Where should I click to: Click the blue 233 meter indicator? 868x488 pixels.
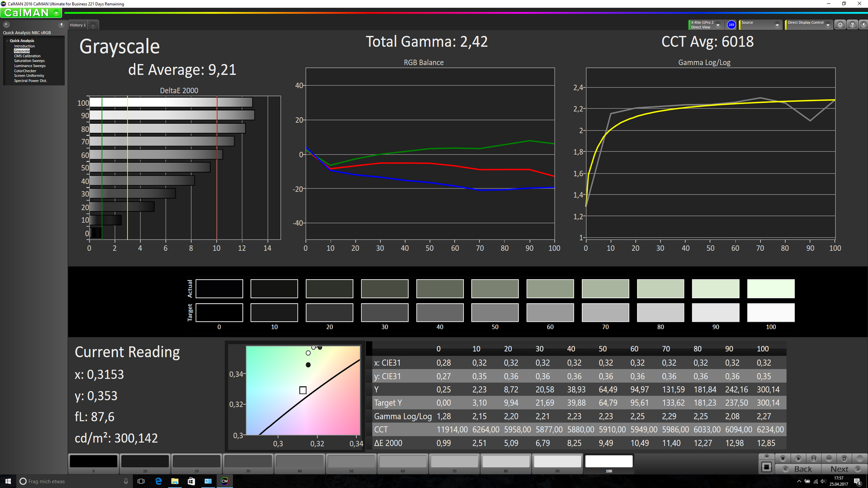[x=731, y=25]
